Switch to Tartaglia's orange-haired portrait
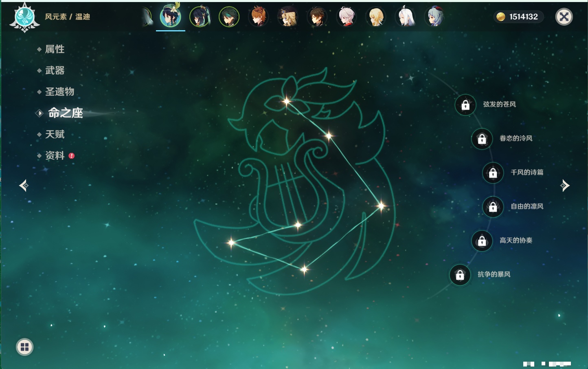Viewport: 588px width, 369px height. pyautogui.click(x=259, y=17)
